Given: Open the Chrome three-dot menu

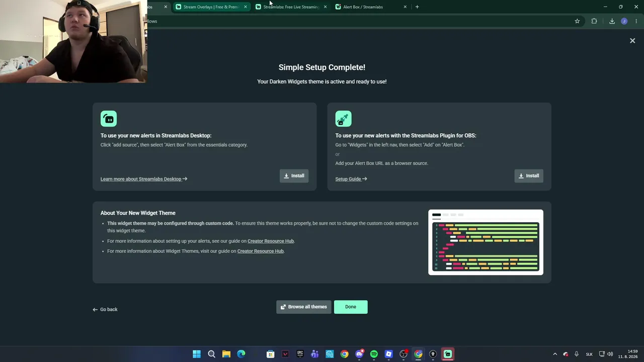Looking at the screenshot, I should pos(636,21).
